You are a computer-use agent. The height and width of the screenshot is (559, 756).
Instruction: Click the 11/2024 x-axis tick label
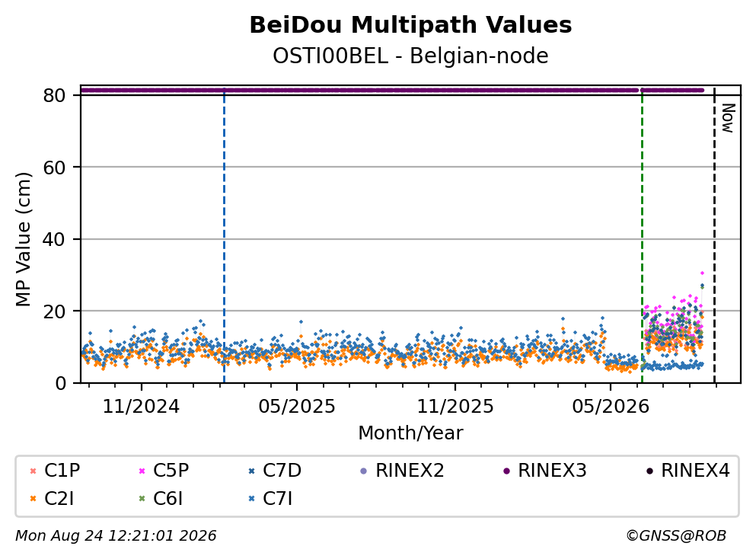[142, 407]
